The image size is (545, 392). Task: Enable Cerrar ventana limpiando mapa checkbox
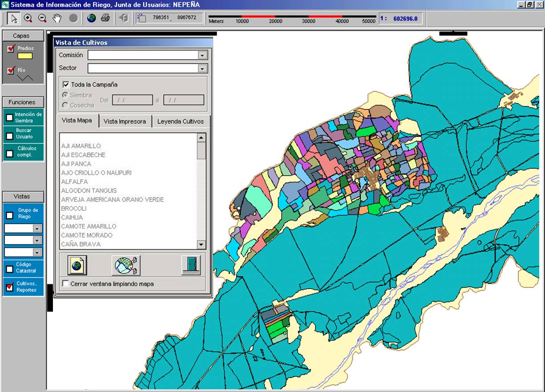pyautogui.click(x=66, y=284)
